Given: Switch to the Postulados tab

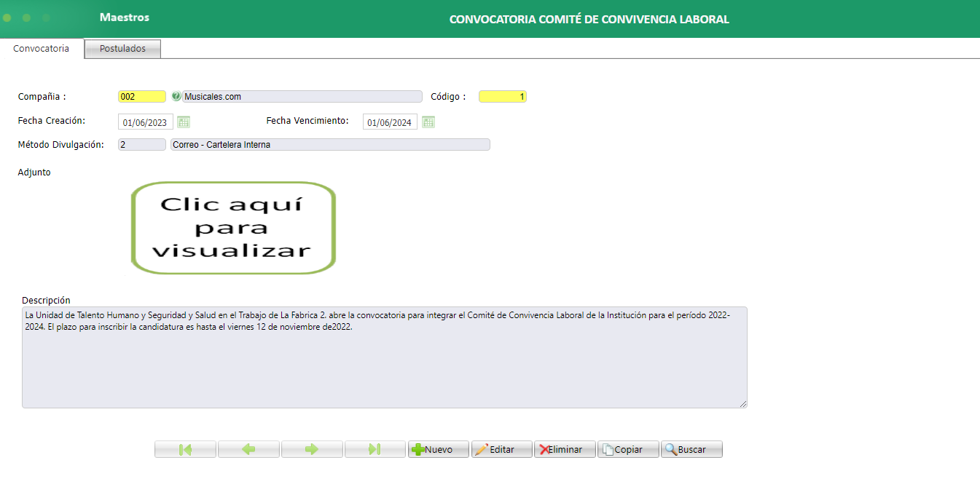Looking at the screenshot, I should click(x=122, y=49).
